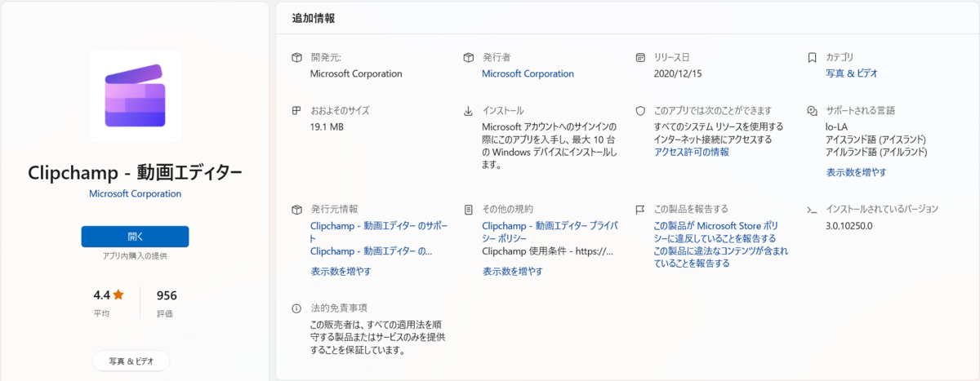Click the shield icon for app permissions
The height and width of the screenshot is (381, 980).
click(640, 110)
